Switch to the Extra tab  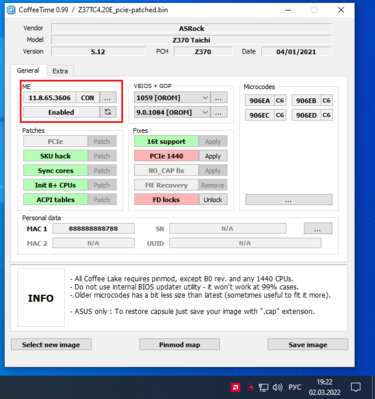[x=60, y=71]
